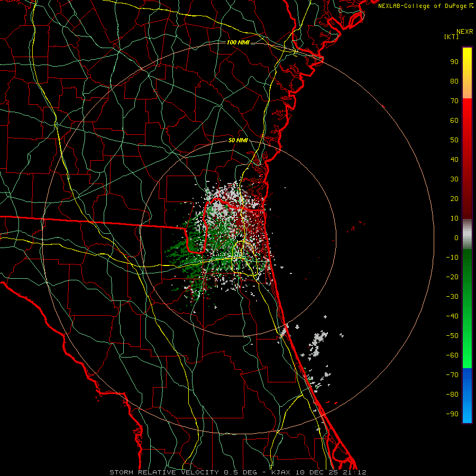
Task: Click the 90 value on the velocity scale
Action: click(x=454, y=62)
